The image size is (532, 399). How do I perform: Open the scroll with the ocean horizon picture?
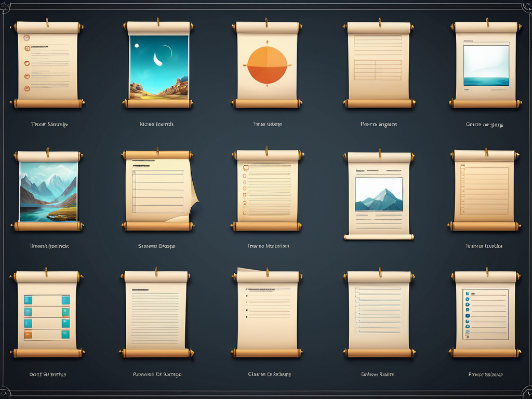point(486,65)
